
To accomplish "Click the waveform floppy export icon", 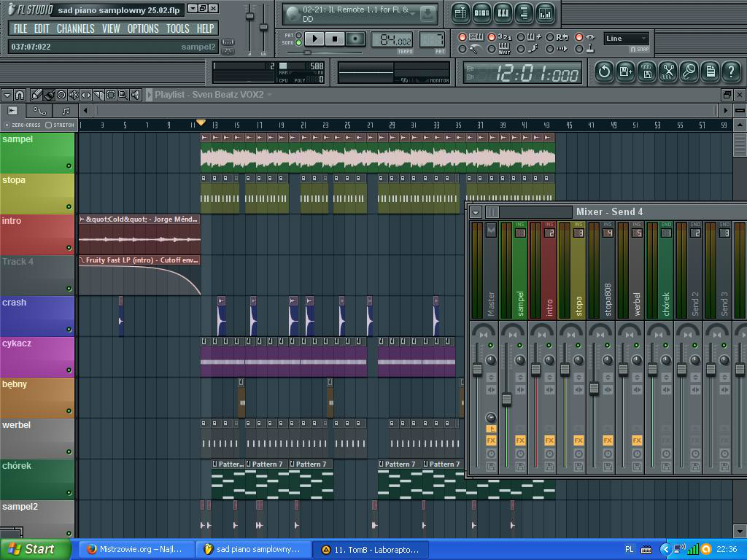I will 647,72.
